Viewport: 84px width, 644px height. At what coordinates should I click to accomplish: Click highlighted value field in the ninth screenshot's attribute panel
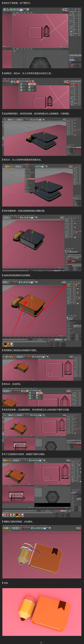coord(77,445)
